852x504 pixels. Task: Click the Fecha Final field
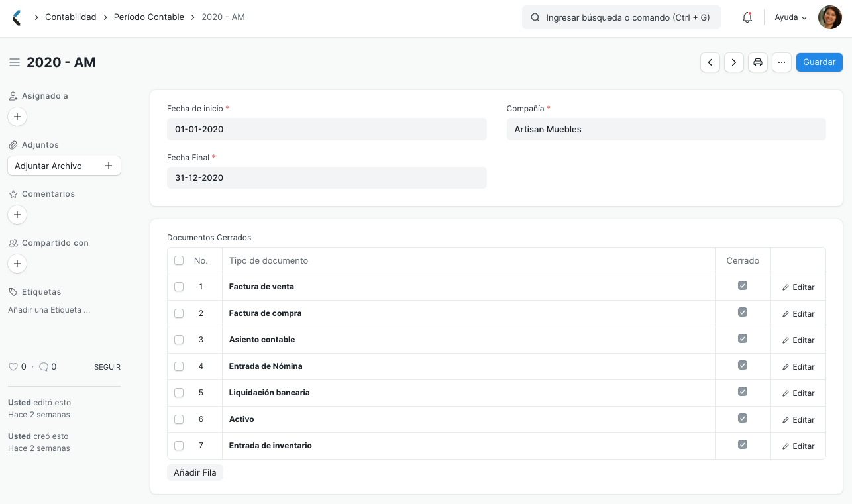327,177
